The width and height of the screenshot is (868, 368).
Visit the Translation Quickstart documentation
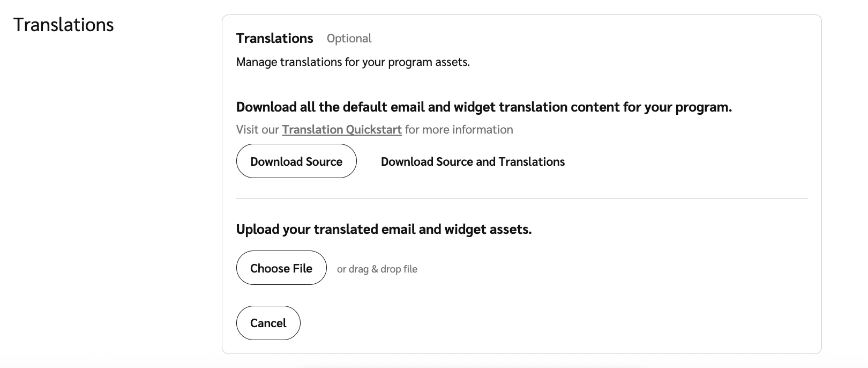pos(342,130)
